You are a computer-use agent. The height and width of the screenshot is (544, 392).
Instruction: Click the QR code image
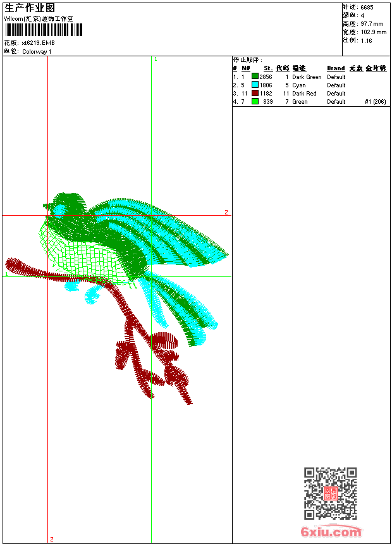point(330,493)
